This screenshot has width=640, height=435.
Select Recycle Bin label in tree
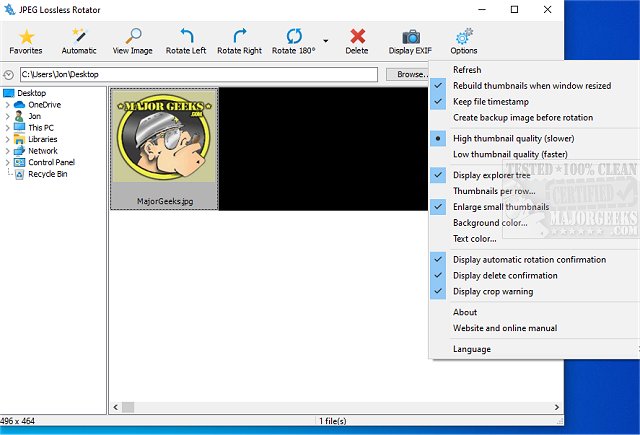click(48, 174)
